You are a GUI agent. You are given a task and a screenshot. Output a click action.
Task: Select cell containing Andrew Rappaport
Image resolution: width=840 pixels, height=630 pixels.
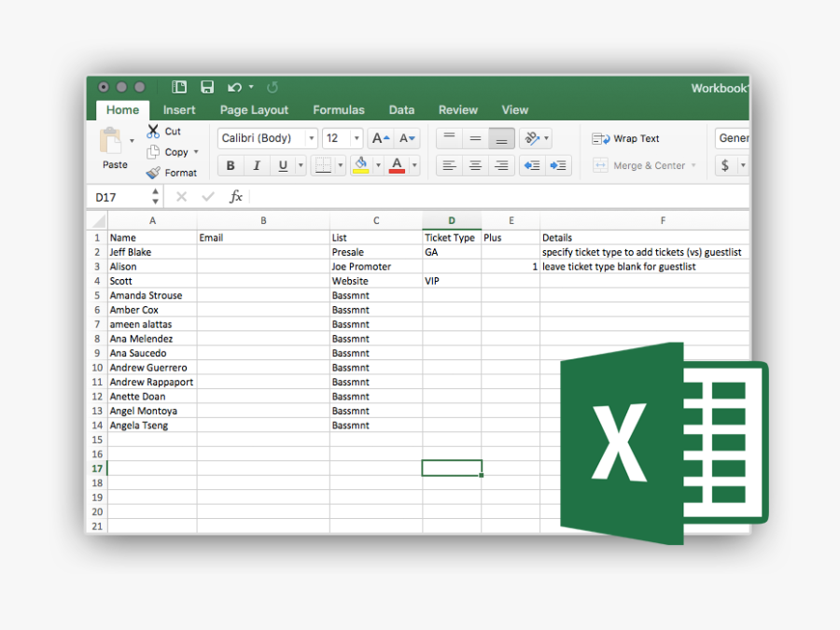point(153,382)
